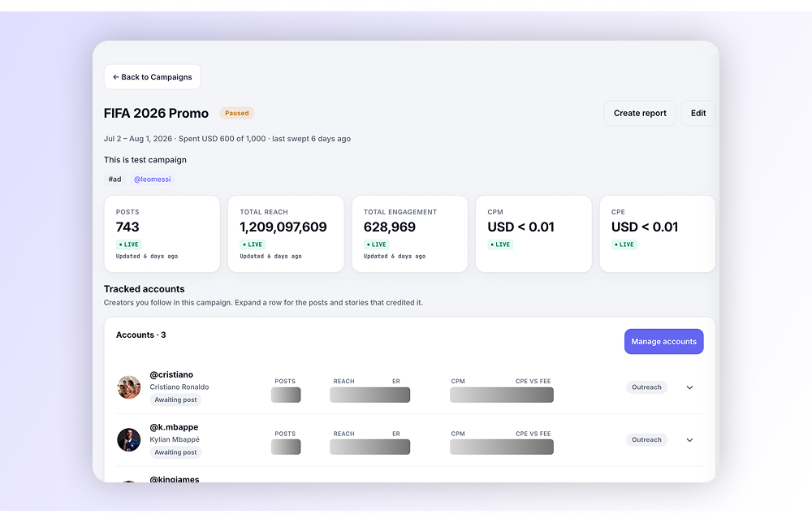Image resolution: width=812 pixels, height=523 pixels.
Task: Click the Outreach badge for @cristiano
Action: tap(646, 387)
